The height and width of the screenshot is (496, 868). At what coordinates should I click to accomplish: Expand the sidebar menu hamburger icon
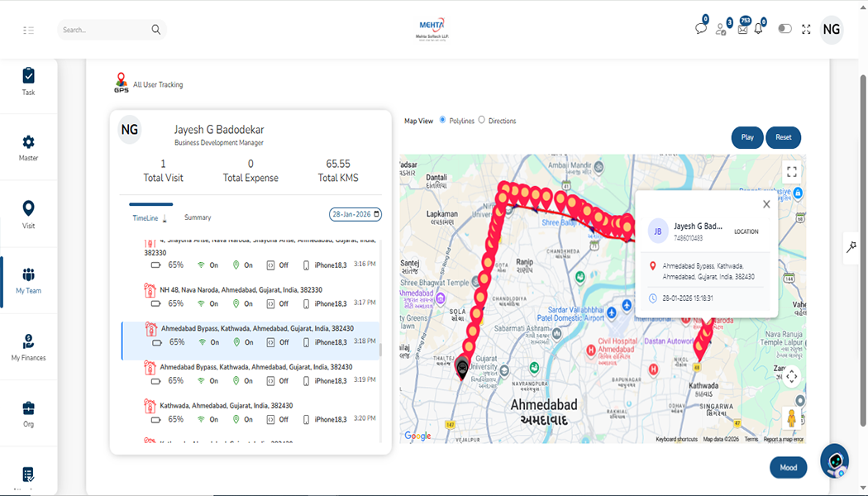tap(29, 31)
